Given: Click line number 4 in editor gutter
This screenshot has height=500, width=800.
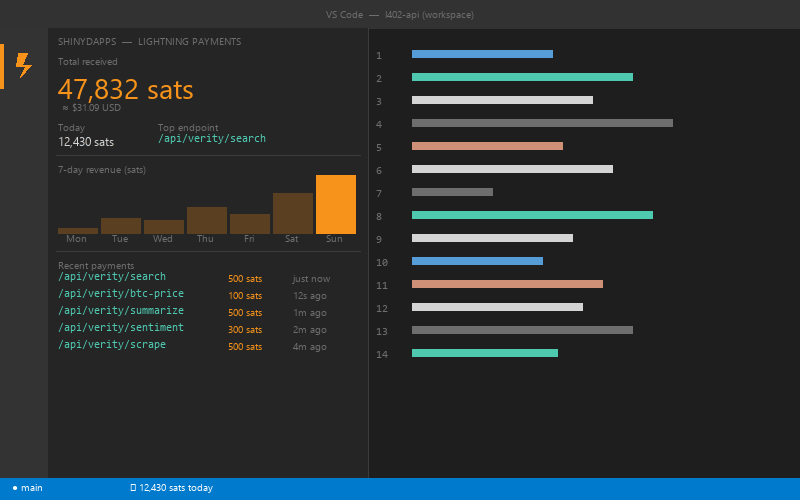Looking at the screenshot, I should coord(379,124).
